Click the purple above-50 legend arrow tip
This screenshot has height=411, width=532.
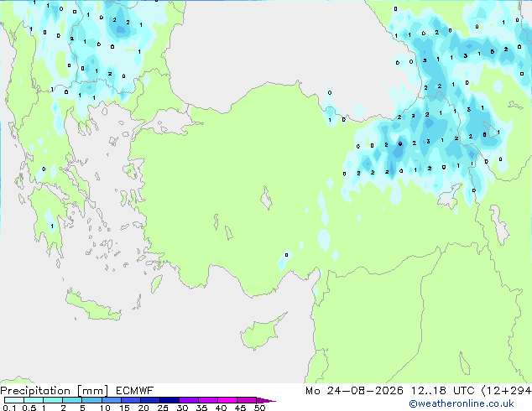pos(266,400)
